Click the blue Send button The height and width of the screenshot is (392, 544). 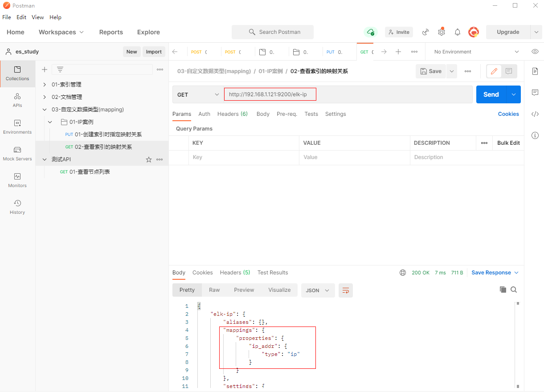point(491,94)
